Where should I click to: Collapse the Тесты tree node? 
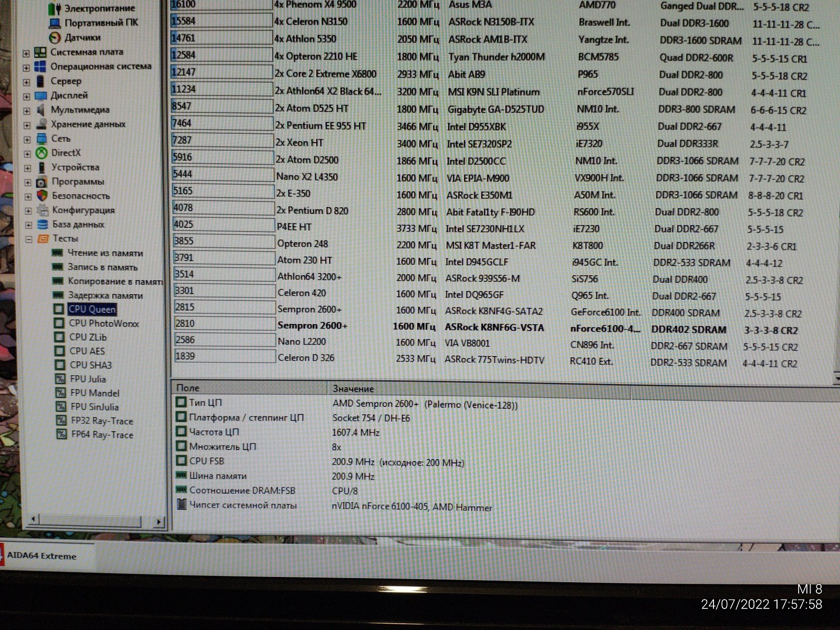[x=29, y=239]
